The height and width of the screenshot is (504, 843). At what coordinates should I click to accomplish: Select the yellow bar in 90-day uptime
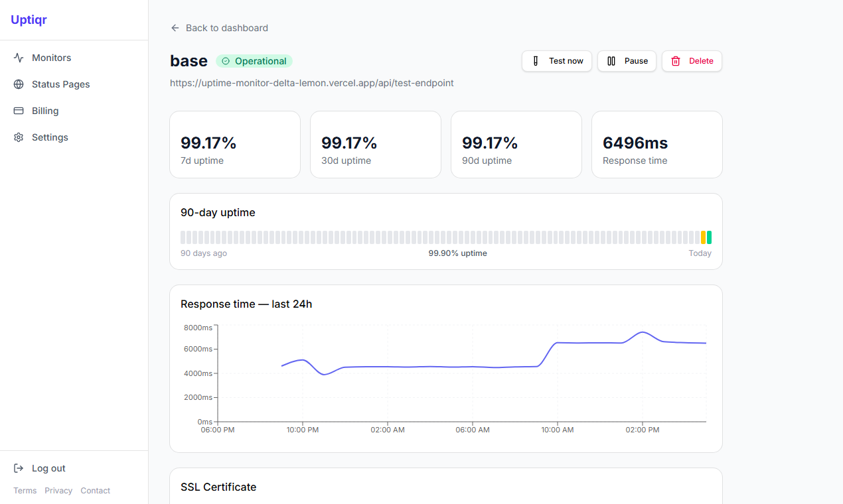pyautogui.click(x=704, y=237)
